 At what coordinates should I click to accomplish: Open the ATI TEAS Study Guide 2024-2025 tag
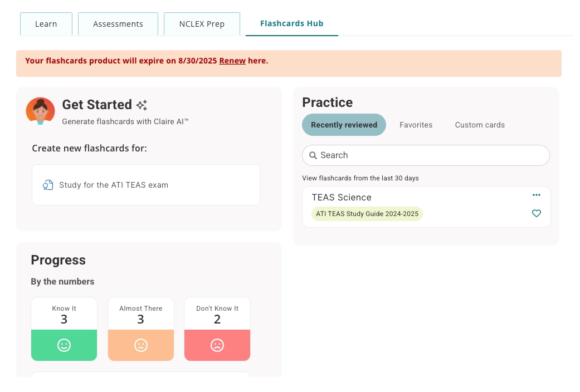click(x=367, y=214)
